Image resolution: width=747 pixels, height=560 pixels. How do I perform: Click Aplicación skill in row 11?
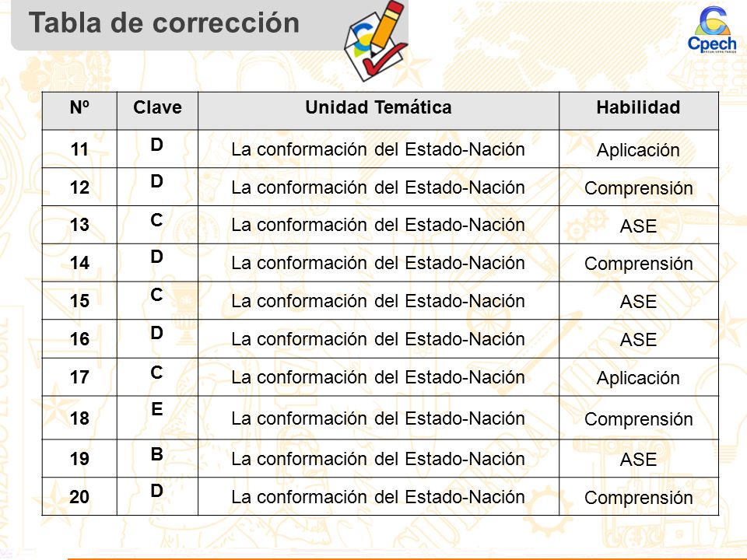click(x=638, y=150)
